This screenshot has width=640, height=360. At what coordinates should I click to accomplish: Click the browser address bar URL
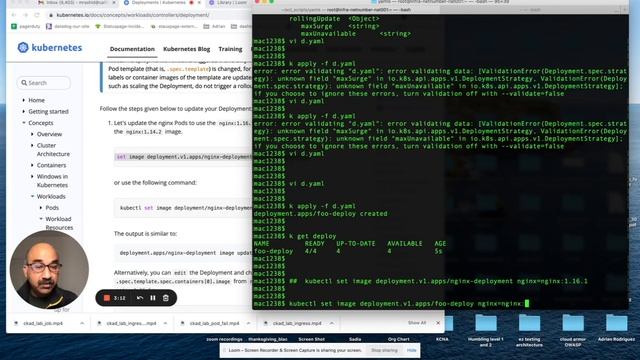[x=133, y=15]
